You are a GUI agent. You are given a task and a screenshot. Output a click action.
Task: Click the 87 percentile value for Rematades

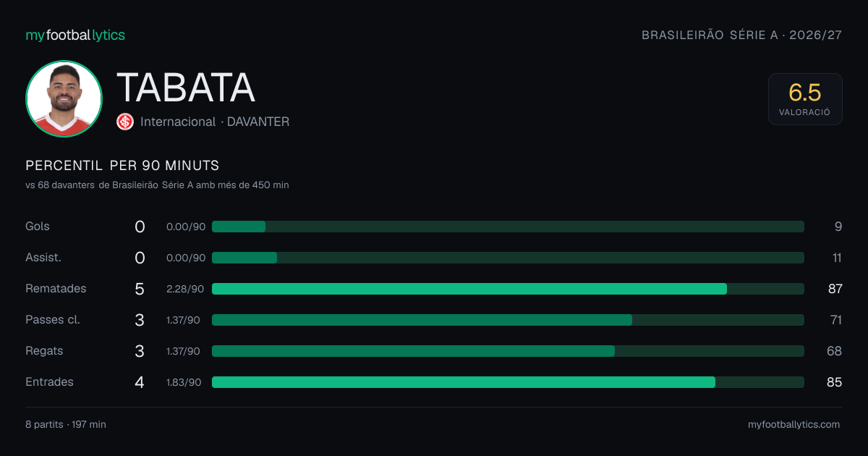[x=835, y=289]
